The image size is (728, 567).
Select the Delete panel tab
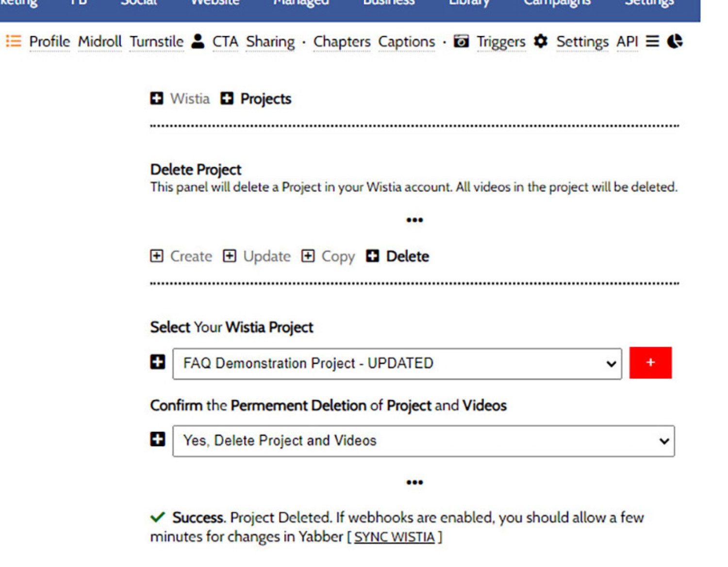[397, 256]
